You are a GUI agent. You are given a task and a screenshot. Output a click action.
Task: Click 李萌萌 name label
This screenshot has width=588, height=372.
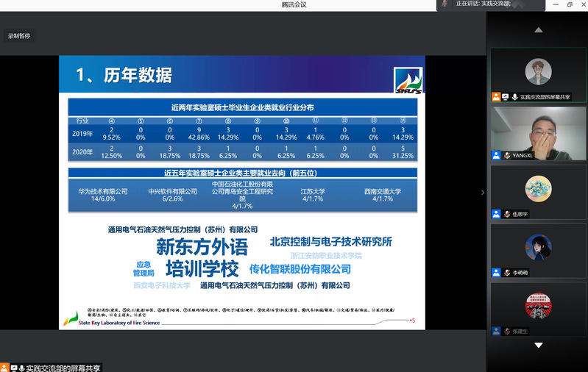coord(520,273)
